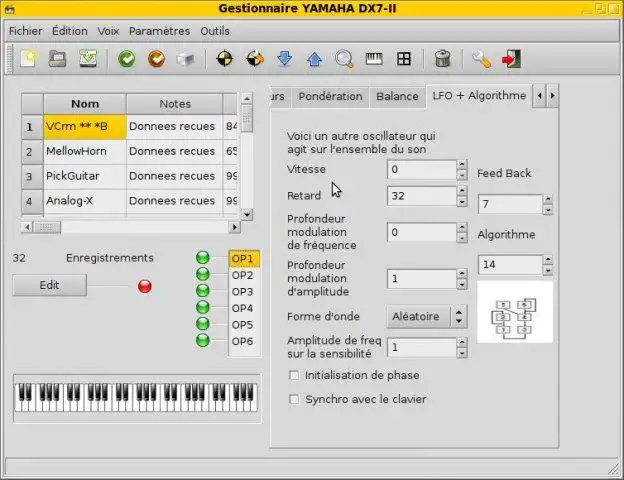Increase Amplitude de freq sensibilité value
Viewport: 624px width, 480px height.
click(462, 342)
